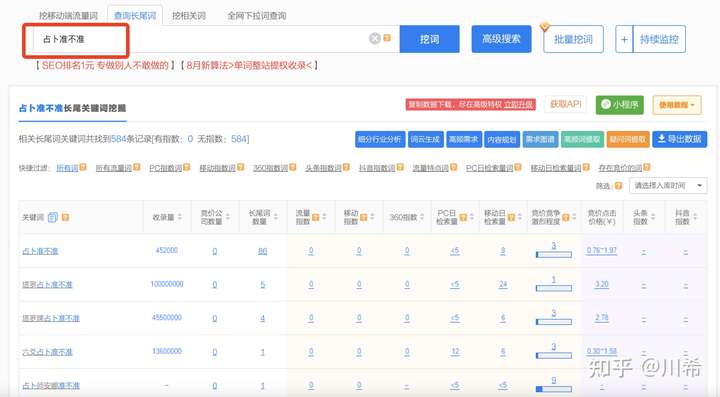Click the 词云生成 button
Screen dimensions: 720x397
pos(425,139)
